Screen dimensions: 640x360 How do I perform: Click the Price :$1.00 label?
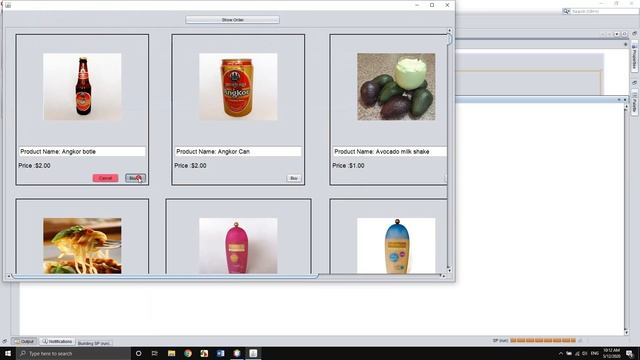[348, 166]
